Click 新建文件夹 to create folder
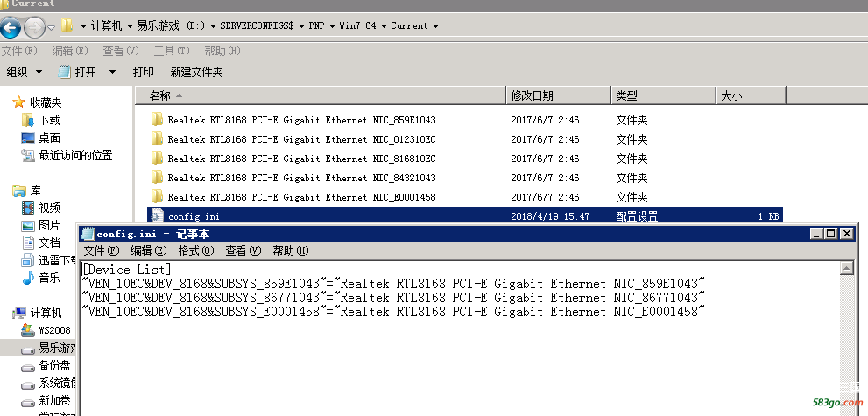 (196, 72)
